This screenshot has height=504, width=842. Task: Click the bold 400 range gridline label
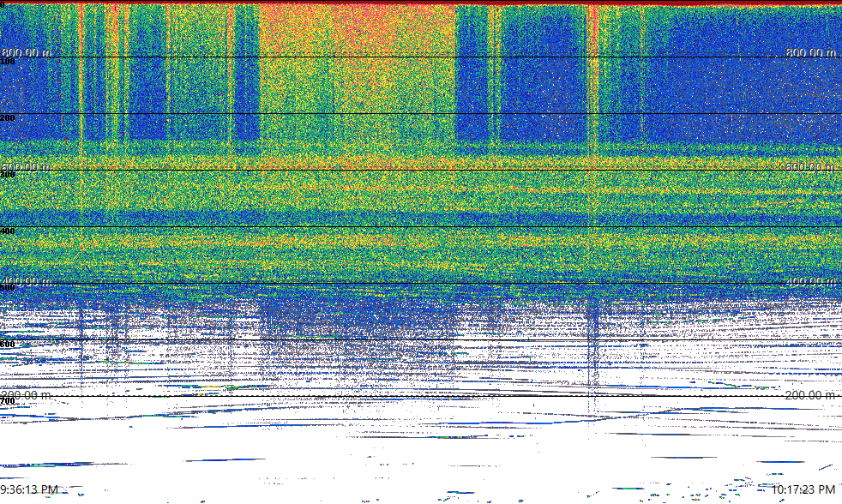8,231
